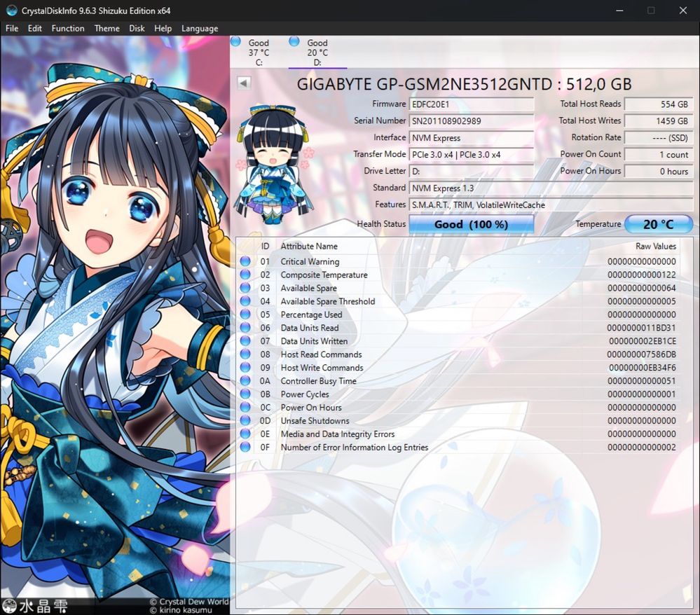Click the Number of Error Information Log Entries text
The height and width of the screenshot is (615, 700).
pyautogui.click(x=355, y=447)
